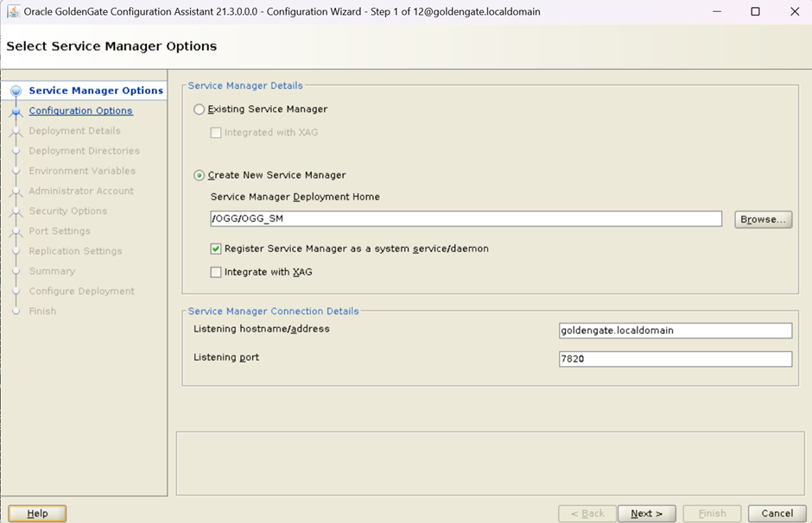
Task: Click the Deployment Details step in sidebar
Action: point(74,131)
